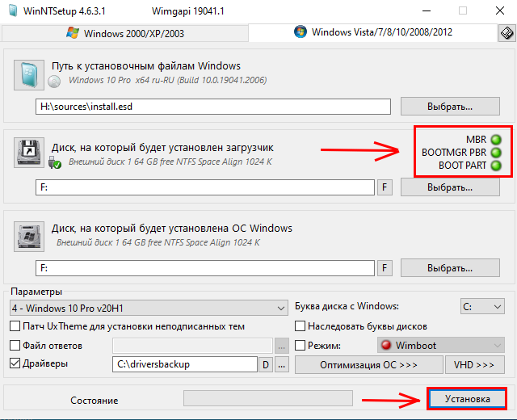Click the Состояние status label
This screenshot has width=517, height=420.
(x=95, y=401)
